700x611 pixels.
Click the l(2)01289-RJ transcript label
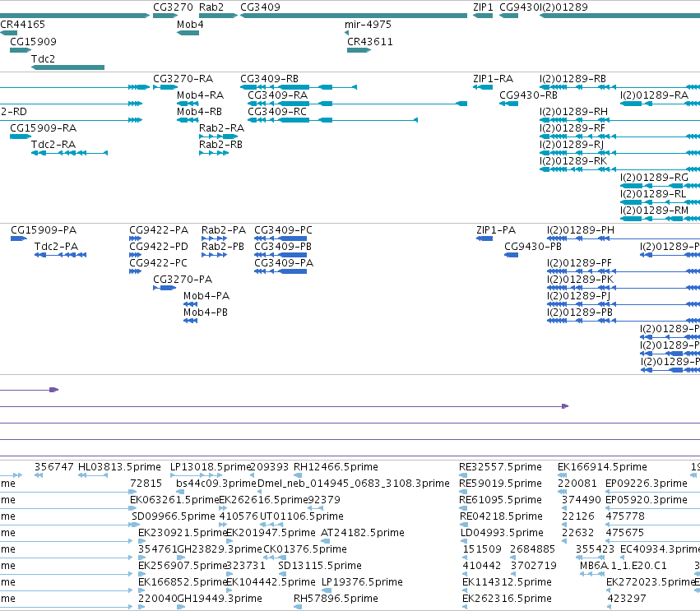[572, 145]
